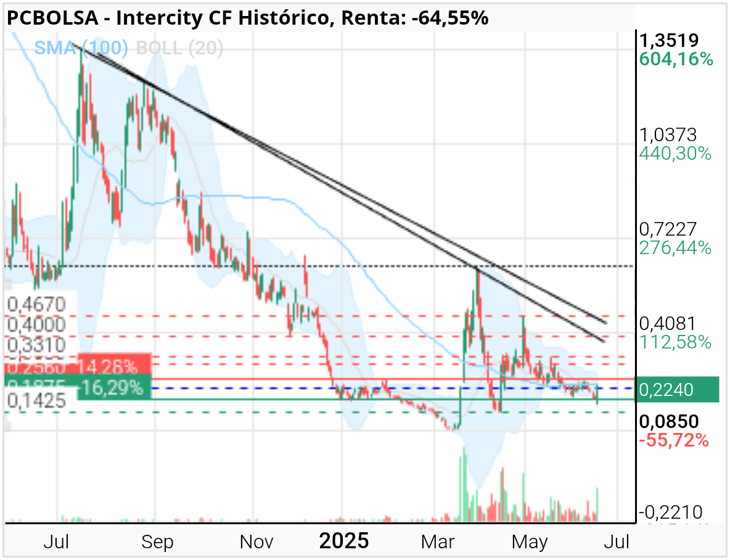Click the 0,4081 price axis label
Screen dimensions: 730x560
[668, 323]
